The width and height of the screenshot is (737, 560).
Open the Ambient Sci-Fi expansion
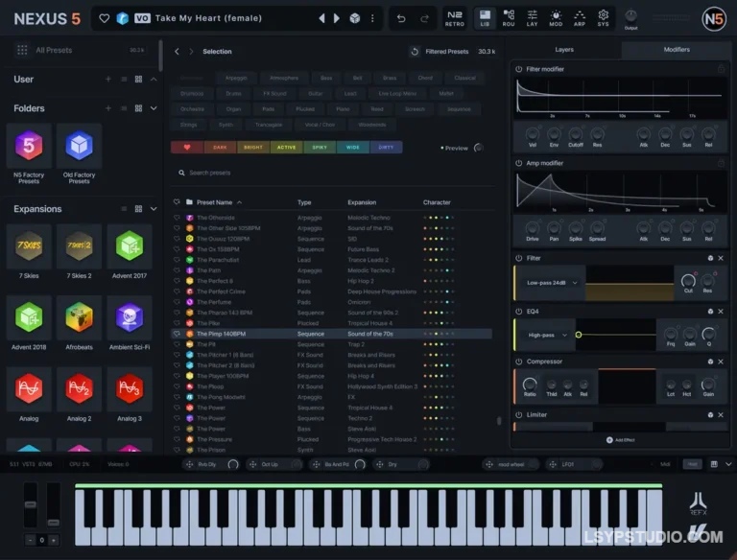click(130, 324)
